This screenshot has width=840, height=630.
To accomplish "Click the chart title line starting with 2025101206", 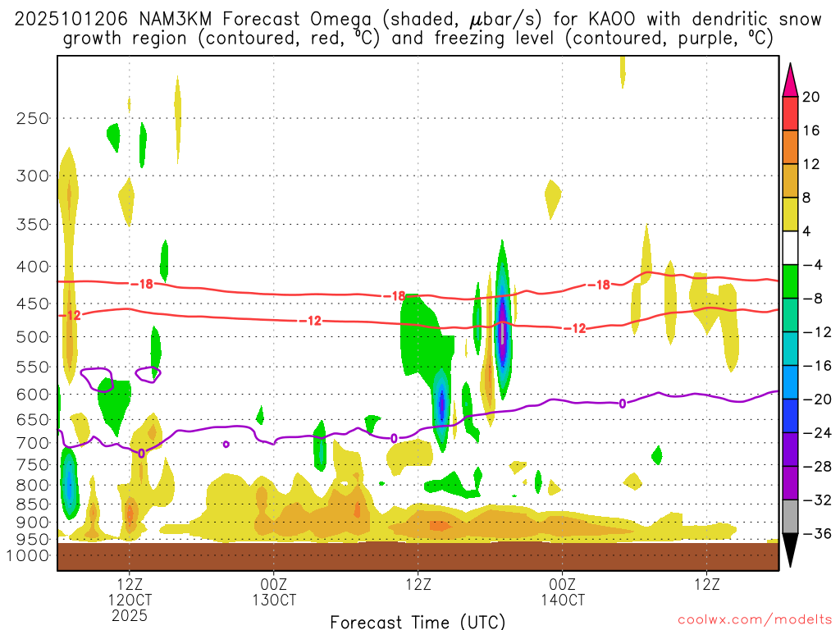I will [x=418, y=20].
